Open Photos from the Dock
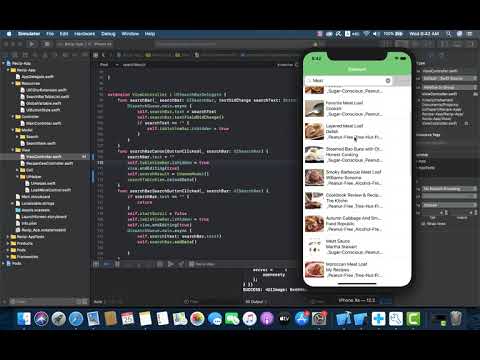This screenshot has height=360, width=480. tap(197, 319)
